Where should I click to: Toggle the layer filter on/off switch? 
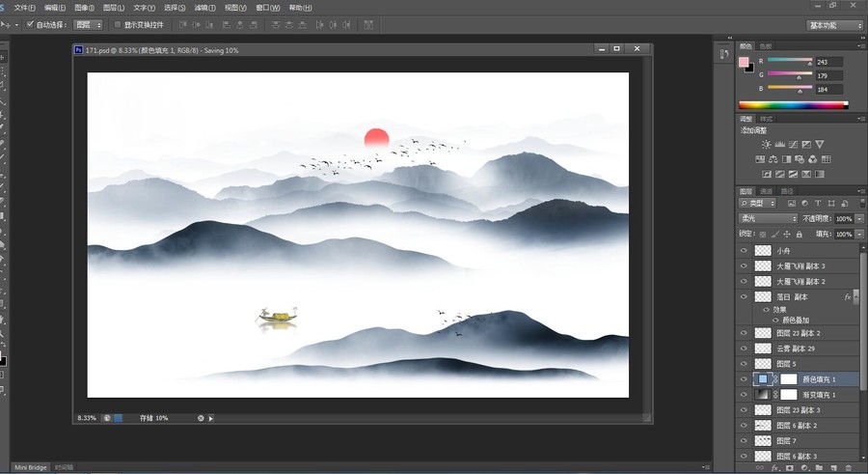click(862, 204)
